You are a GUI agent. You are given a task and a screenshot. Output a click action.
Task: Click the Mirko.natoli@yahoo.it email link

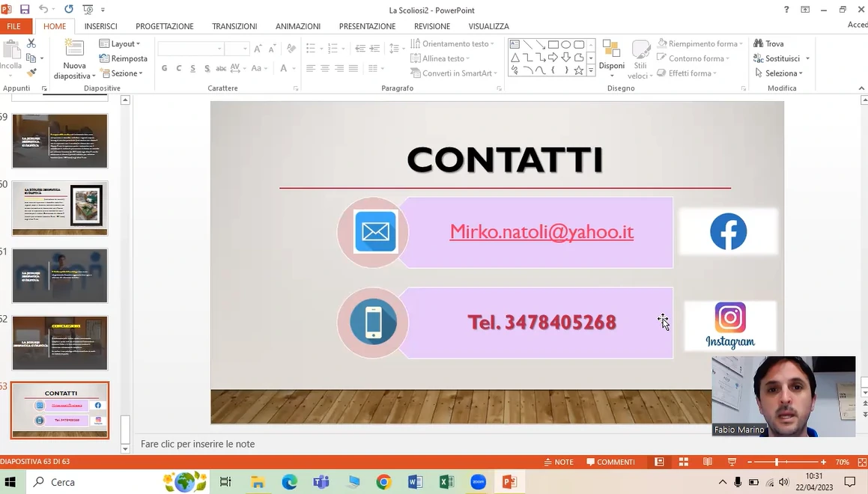point(541,232)
